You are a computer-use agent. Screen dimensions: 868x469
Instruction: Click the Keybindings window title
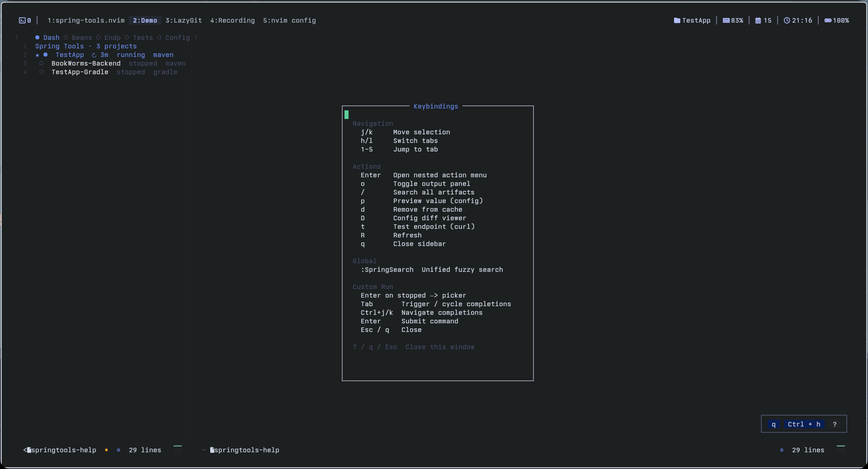coord(436,106)
